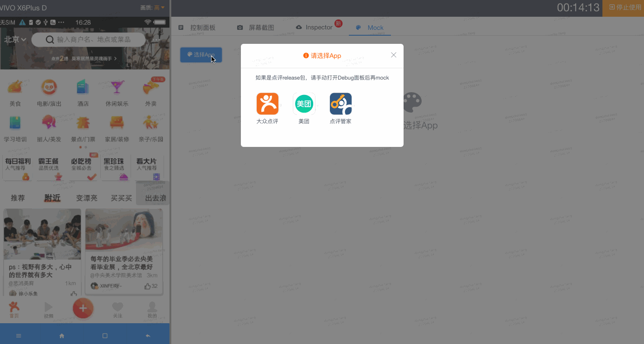The image size is (644, 344).
Task: Tap the 首页 bottom navigation icon
Action: [x=14, y=310]
